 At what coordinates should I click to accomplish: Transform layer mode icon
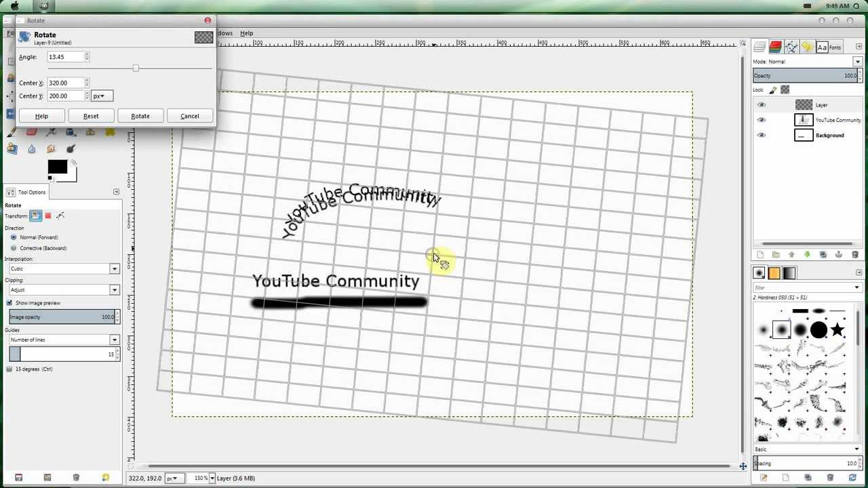coord(35,216)
